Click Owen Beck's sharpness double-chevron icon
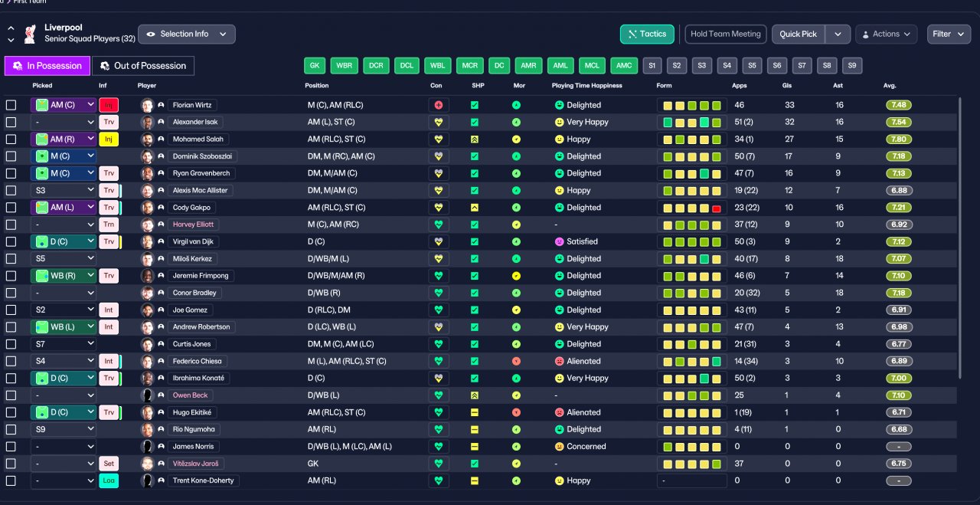This screenshot has width=980, height=505. (x=475, y=395)
